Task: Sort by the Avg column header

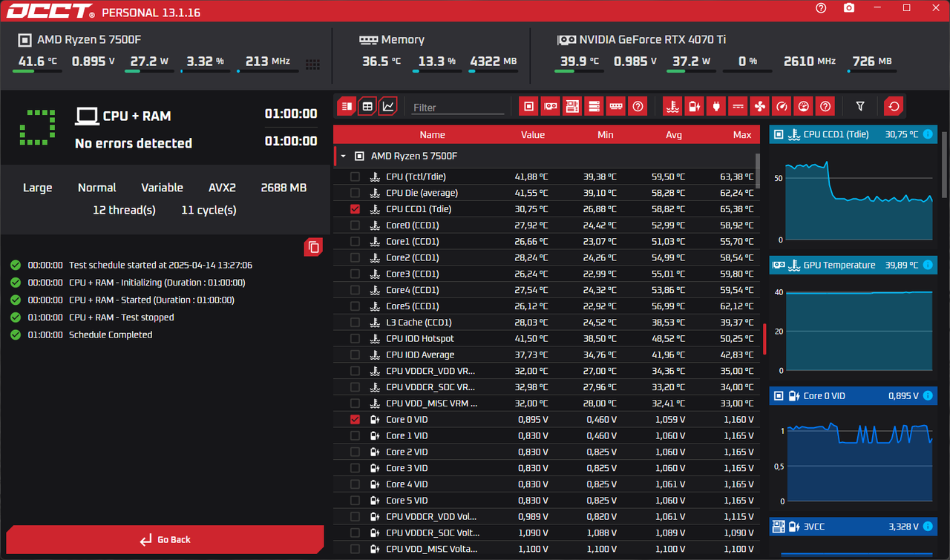Action: (674, 134)
